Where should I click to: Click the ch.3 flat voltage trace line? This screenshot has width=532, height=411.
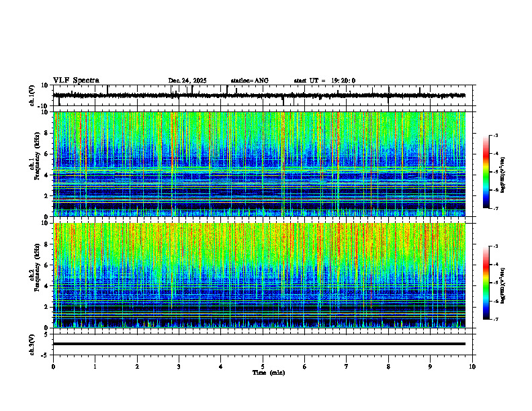click(259, 344)
